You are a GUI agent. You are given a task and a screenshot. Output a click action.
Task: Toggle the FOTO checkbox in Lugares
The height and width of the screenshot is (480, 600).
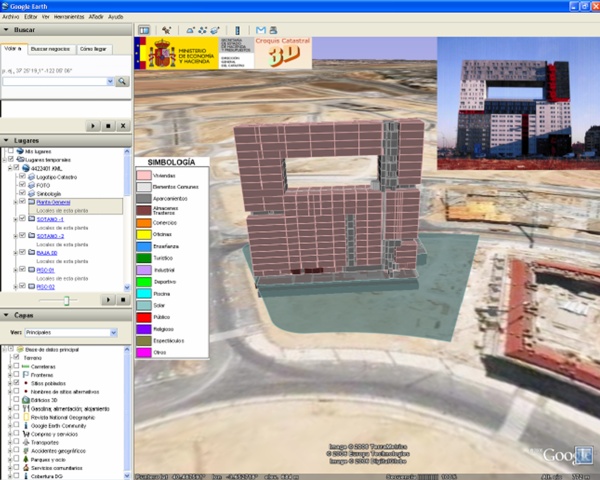[22, 185]
